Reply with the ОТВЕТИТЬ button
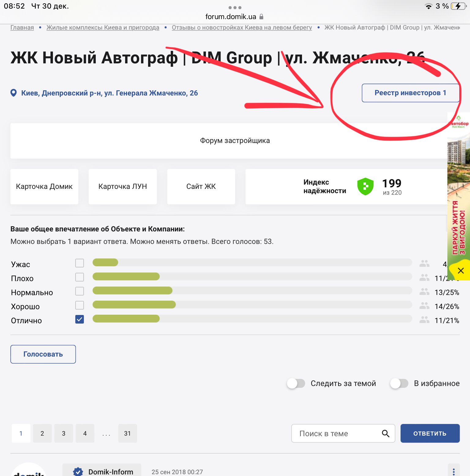This screenshot has width=470, height=476. pos(430,433)
